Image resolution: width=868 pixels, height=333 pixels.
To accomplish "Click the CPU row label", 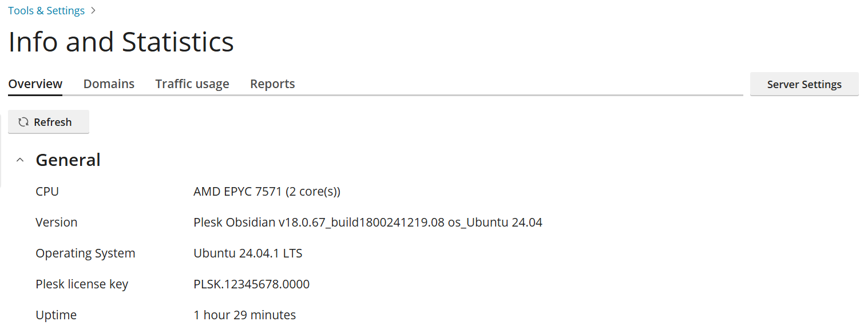I will 47,192.
